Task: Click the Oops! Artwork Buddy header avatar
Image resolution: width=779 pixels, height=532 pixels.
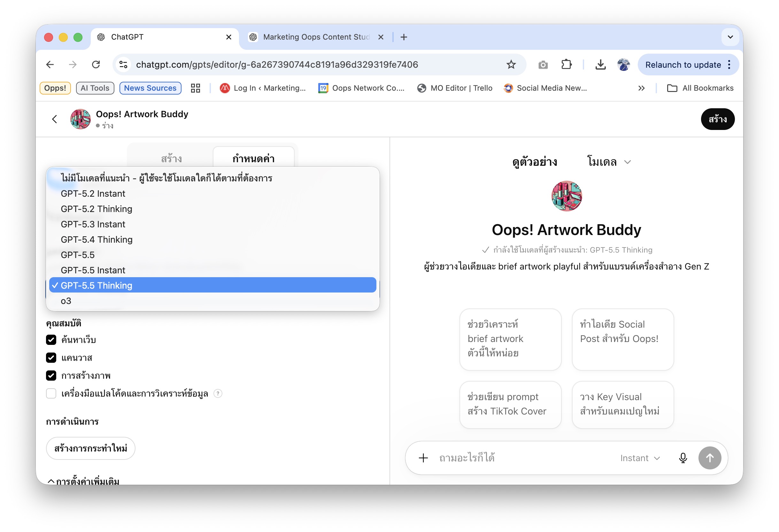Action: click(x=81, y=119)
